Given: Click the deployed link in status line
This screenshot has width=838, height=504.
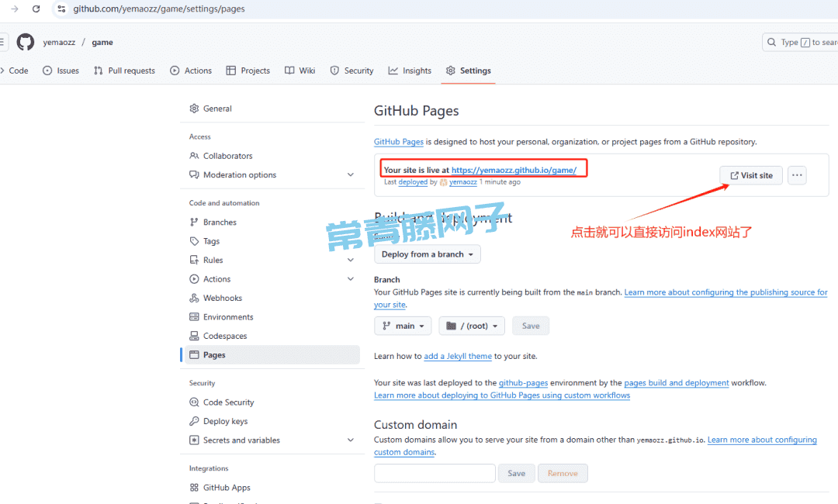Looking at the screenshot, I should pos(413,182).
